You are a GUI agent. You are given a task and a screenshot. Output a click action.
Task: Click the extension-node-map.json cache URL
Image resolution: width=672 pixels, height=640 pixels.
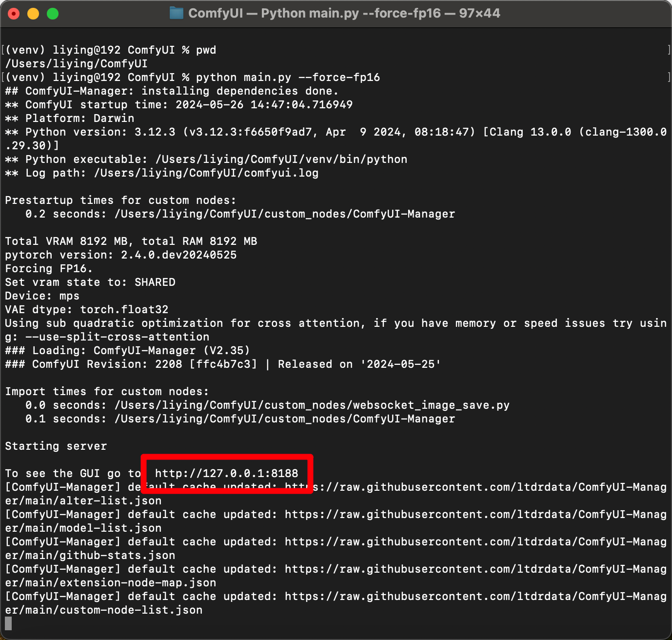[336, 576]
